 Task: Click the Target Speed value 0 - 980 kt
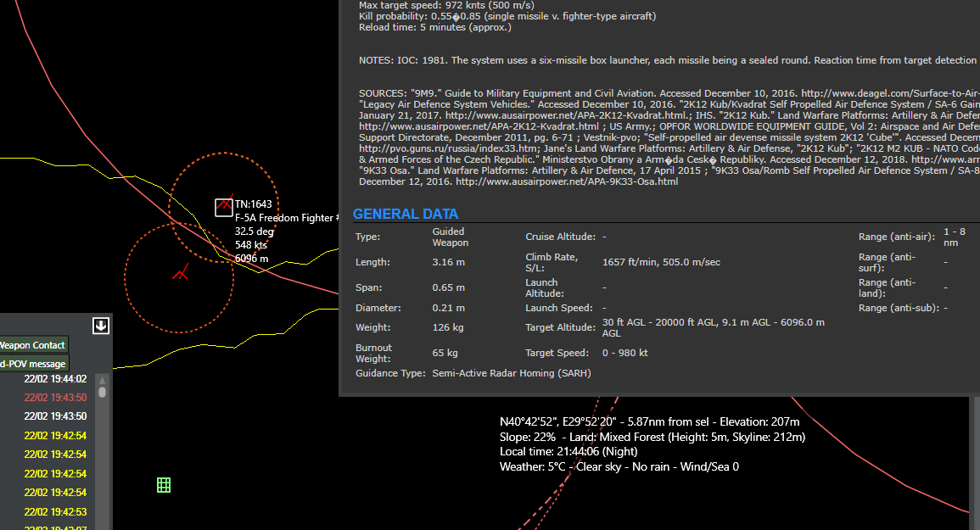(625, 353)
